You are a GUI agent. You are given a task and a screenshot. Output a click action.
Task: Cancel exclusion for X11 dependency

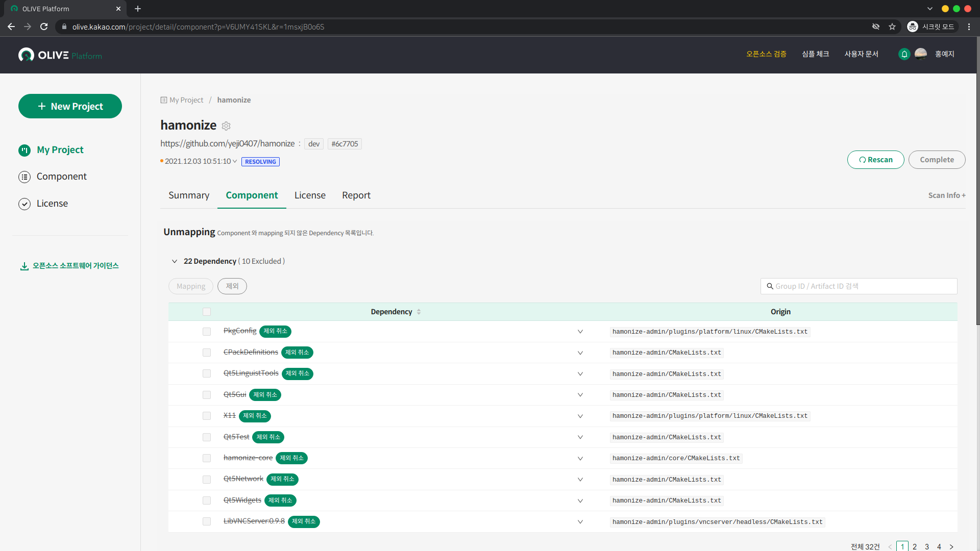click(x=255, y=416)
